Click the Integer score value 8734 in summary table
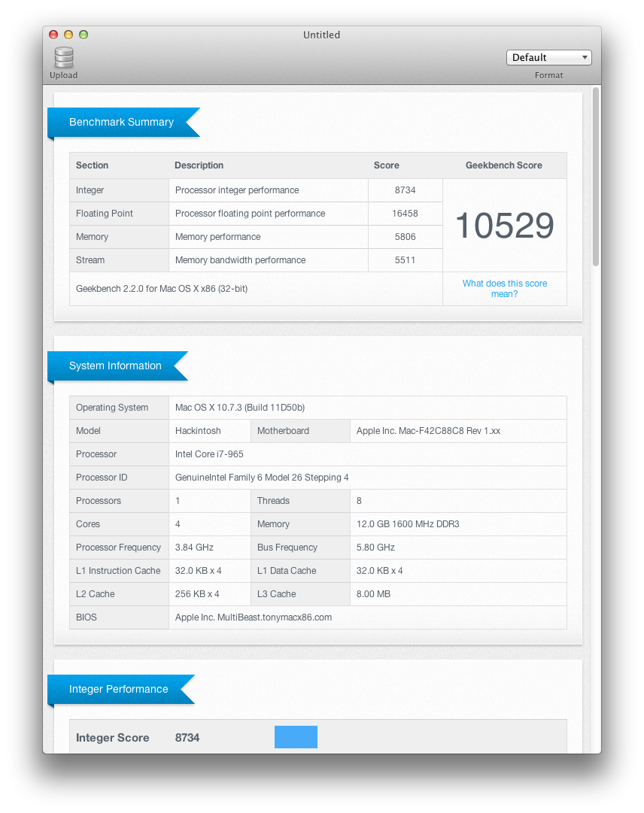The height and width of the screenshot is (813, 644). [x=405, y=190]
